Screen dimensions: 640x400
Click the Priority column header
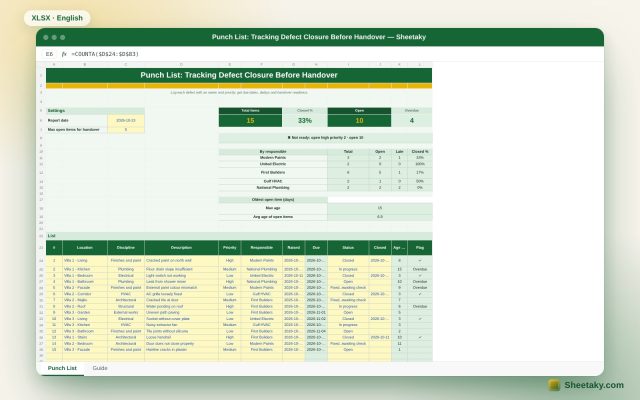click(x=229, y=247)
